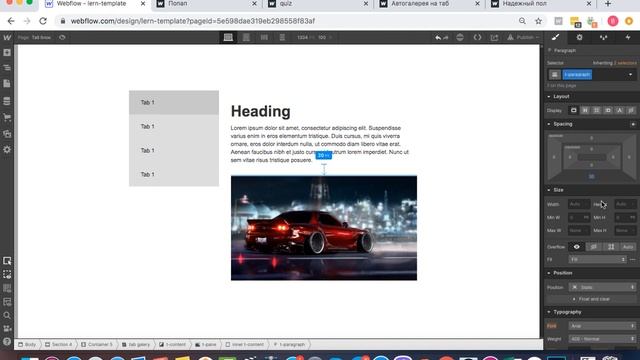Open the code export icon
Image resolution: width=640 pixels, height=360 pixels.
tap(477, 38)
